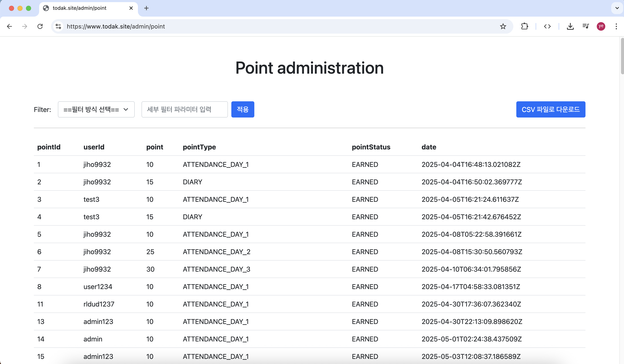624x364 pixels.
Task: Open the media controls icon
Action: (x=585, y=26)
